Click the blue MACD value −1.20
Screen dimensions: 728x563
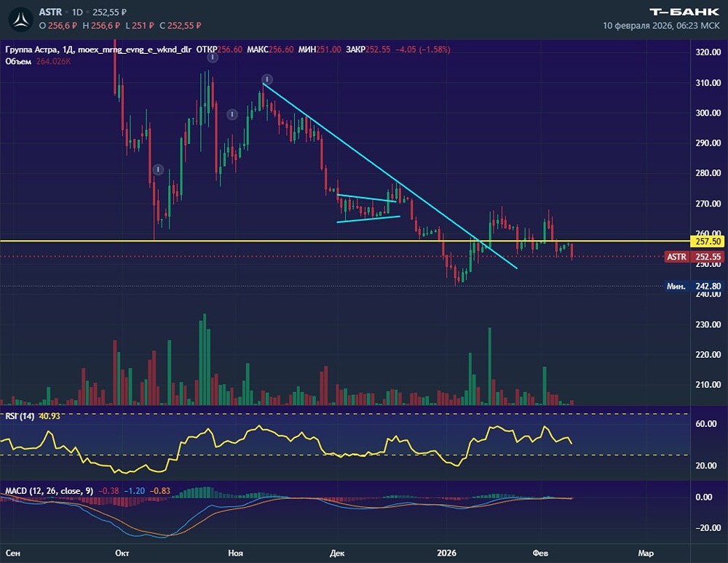click(135, 491)
